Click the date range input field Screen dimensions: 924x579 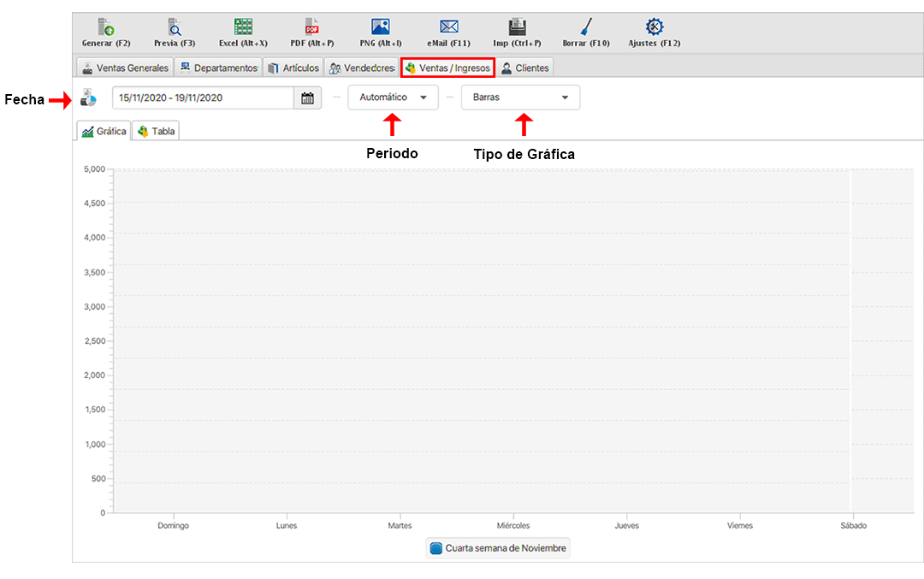pyautogui.click(x=203, y=98)
